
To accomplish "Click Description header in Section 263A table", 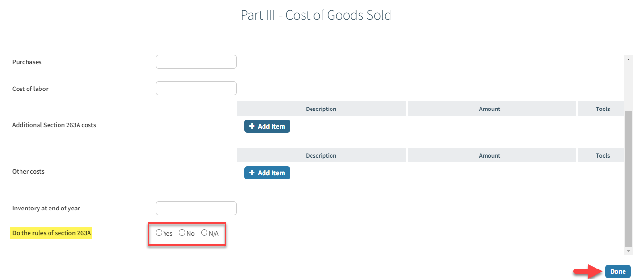I will 321,109.
